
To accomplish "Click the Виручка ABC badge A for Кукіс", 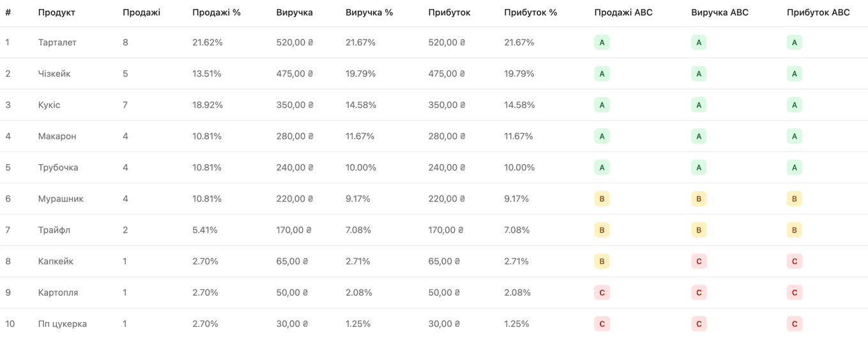I will [x=699, y=105].
